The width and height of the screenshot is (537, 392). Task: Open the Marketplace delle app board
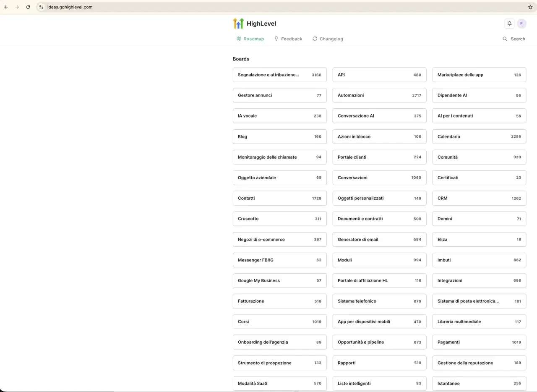(x=479, y=75)
